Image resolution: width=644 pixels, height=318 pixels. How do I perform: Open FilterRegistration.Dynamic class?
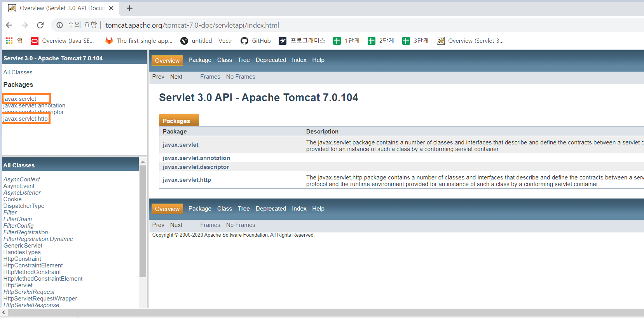tap(38, 239)
